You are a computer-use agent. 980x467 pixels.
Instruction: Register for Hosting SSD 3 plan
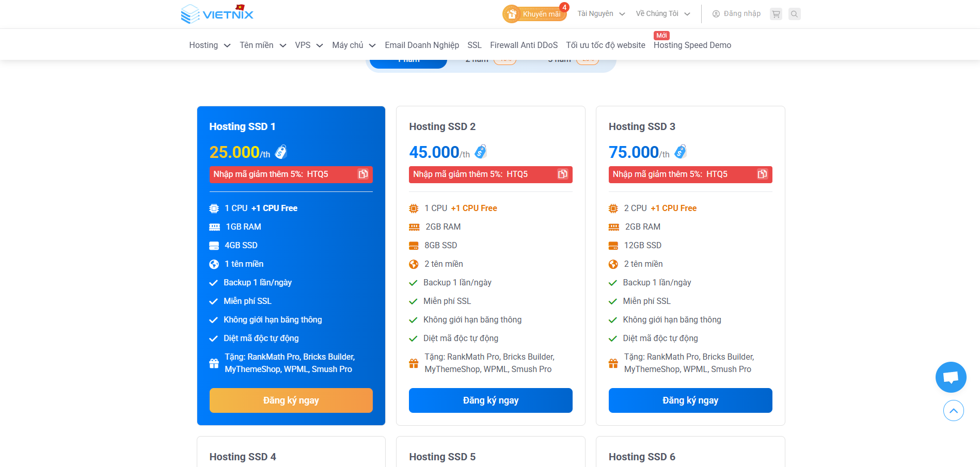(690, 400)
